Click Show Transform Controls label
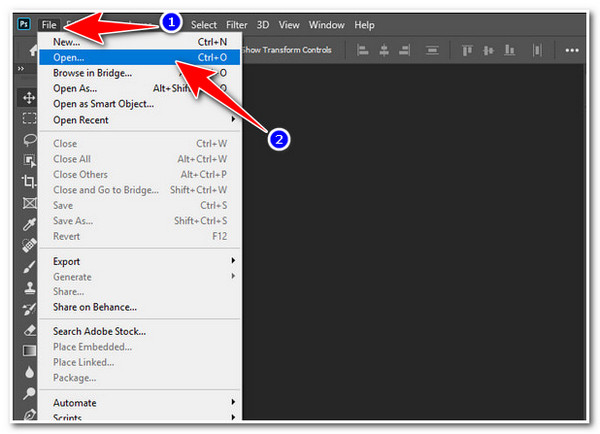Viewport: 600px width, 434px height. pos(287,50)
